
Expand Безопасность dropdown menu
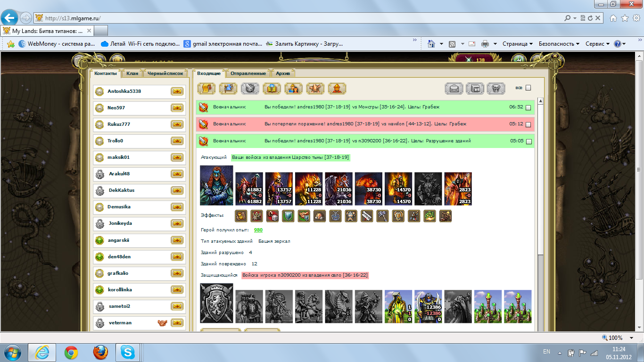[560, 44]
